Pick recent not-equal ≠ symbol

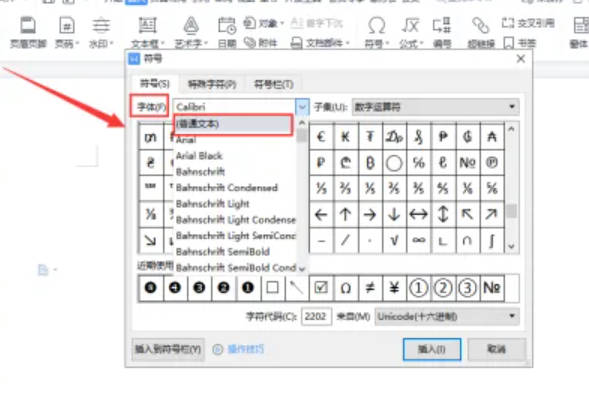[370, 288]
